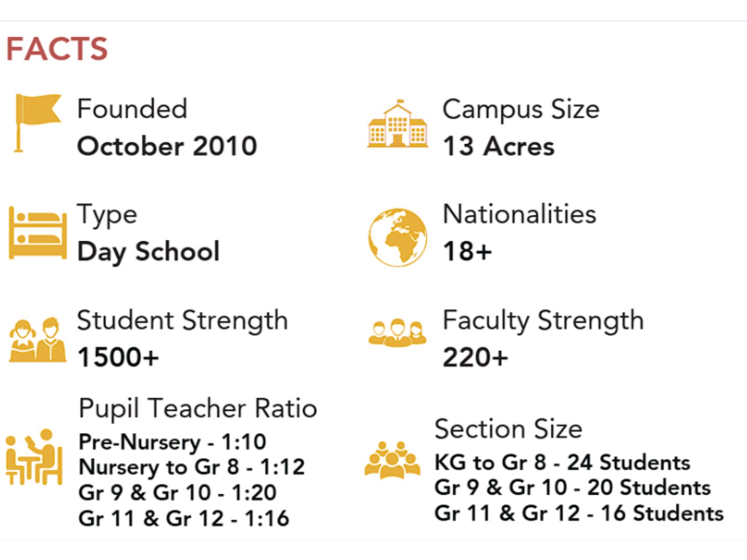Click the three people Faculty Strength icon
The image size is (747, 560).
pos(397,333)
